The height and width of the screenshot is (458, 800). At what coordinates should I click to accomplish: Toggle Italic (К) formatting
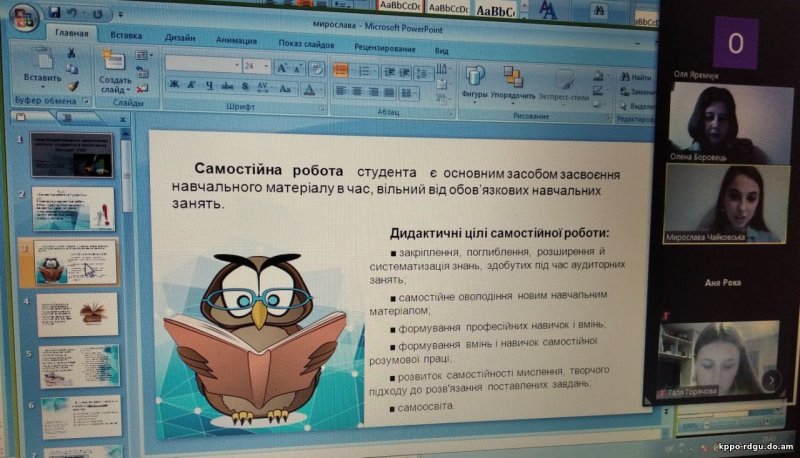click(191, 85)
